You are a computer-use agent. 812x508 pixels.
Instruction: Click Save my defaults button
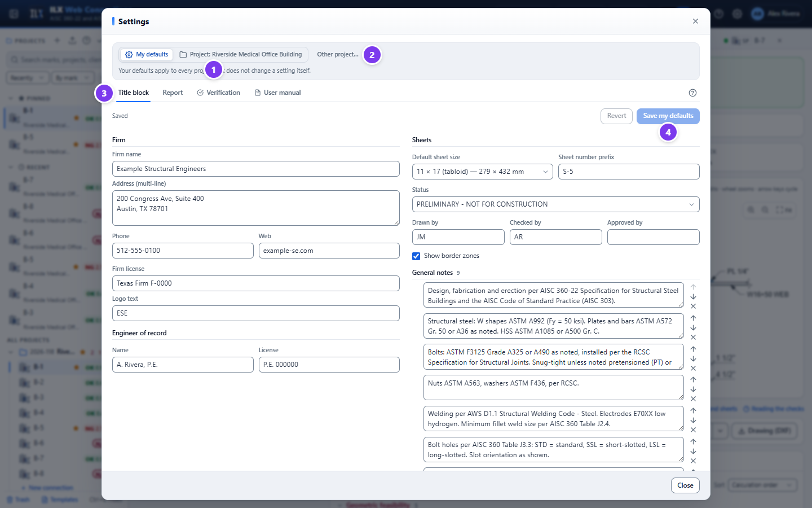coord(668,116)
